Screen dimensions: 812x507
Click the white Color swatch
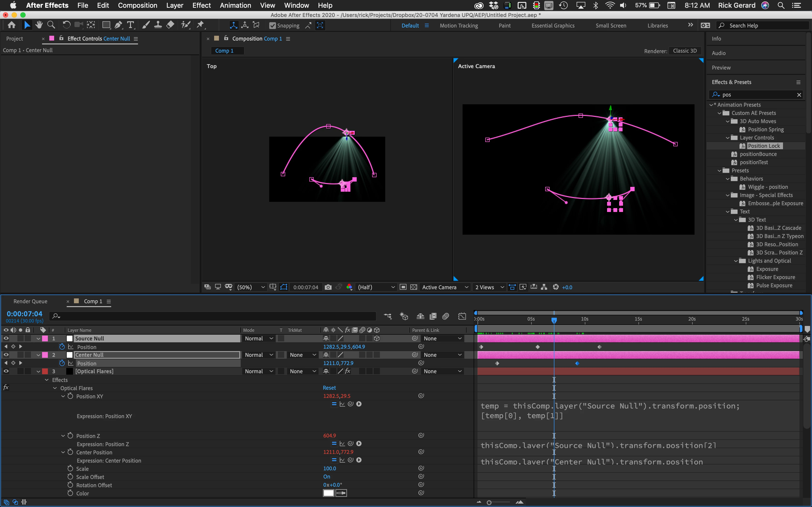tap(328, 493)
